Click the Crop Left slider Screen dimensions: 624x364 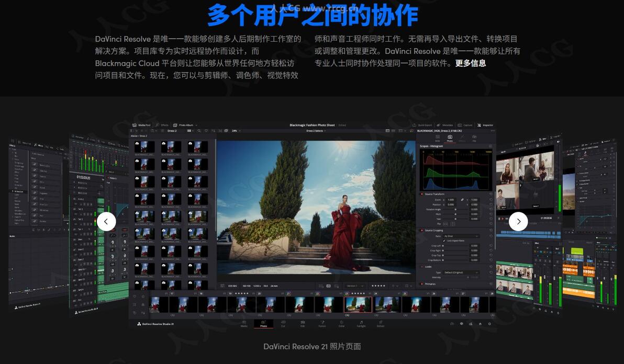[x=455, y=246]
